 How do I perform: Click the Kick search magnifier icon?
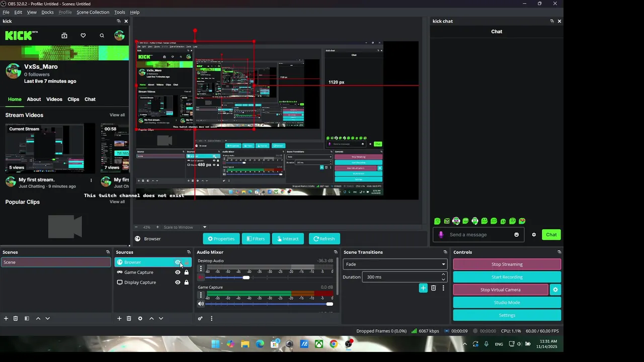102,36
